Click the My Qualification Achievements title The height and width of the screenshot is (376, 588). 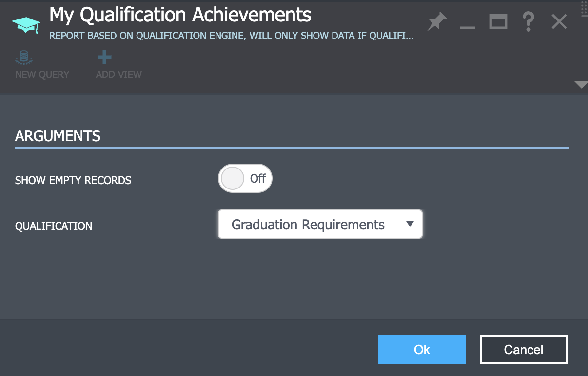[180, 15]
